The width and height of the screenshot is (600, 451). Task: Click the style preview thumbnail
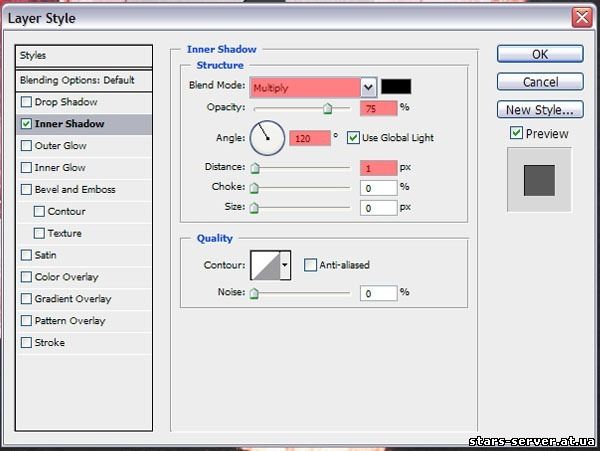click(539, 179)
